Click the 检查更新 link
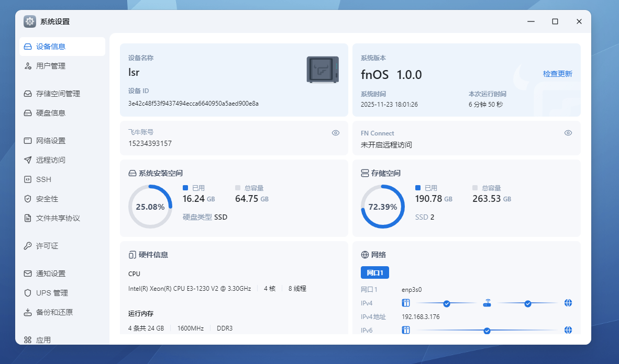 coord(557,73)
